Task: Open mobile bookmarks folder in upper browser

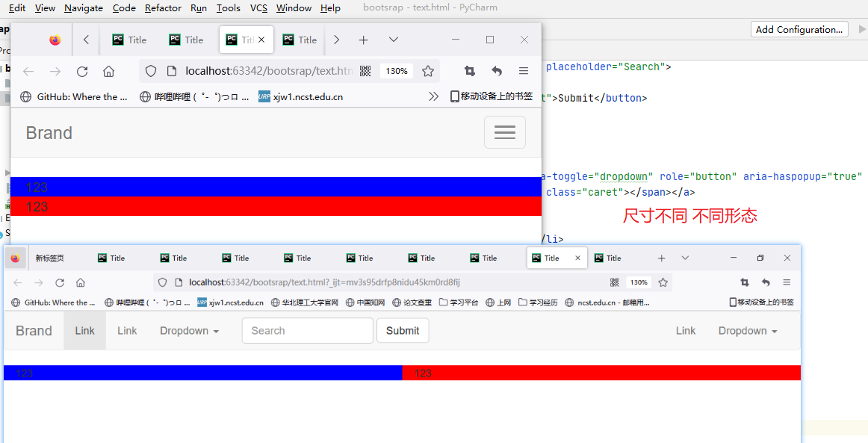Action: point(492,96)
